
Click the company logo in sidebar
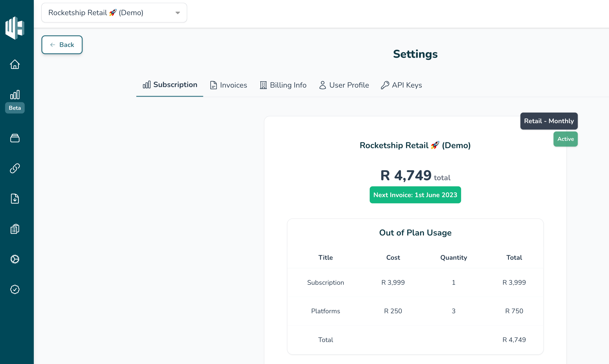click(x=15, y=28)
